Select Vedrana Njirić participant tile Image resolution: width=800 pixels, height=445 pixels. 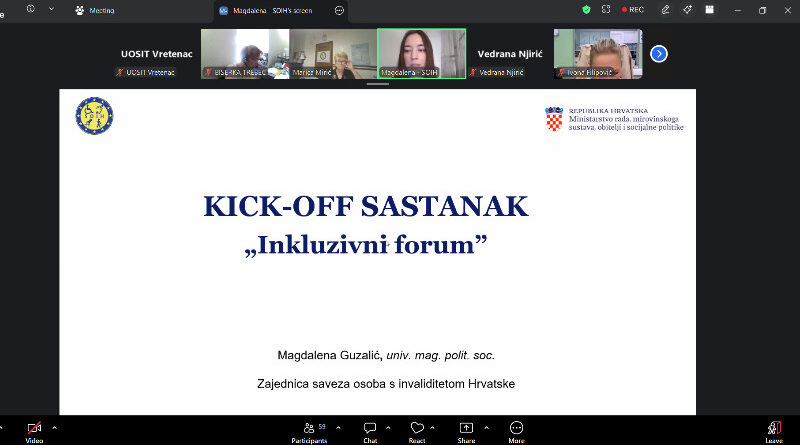[x=510, y=54]
